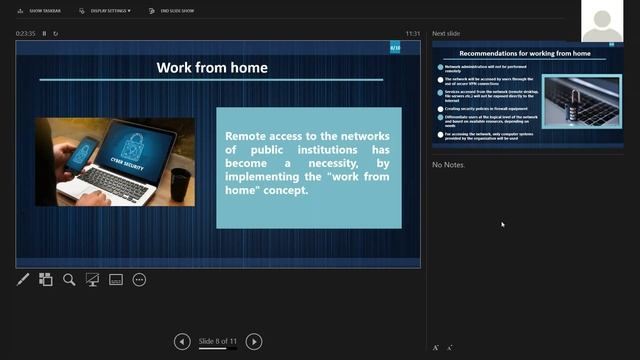Click the No Notes text area
Viewport: 640px width, 360px height.
point(448,165)
